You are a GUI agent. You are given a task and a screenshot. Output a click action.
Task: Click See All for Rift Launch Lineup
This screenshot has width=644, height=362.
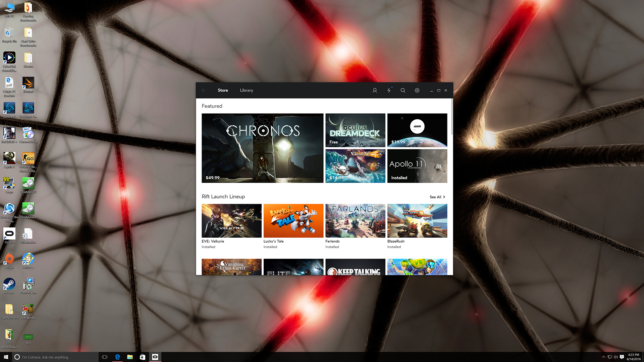[437, 197]
